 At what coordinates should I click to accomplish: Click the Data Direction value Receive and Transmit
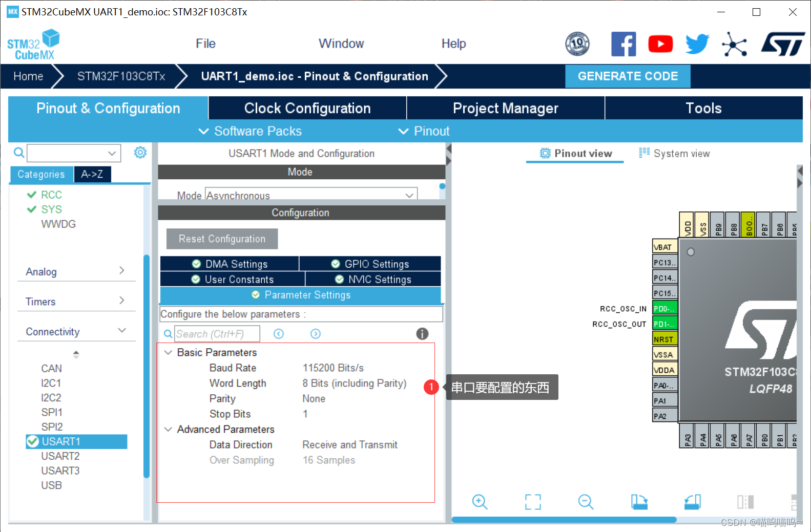click(x=350, y=444)
